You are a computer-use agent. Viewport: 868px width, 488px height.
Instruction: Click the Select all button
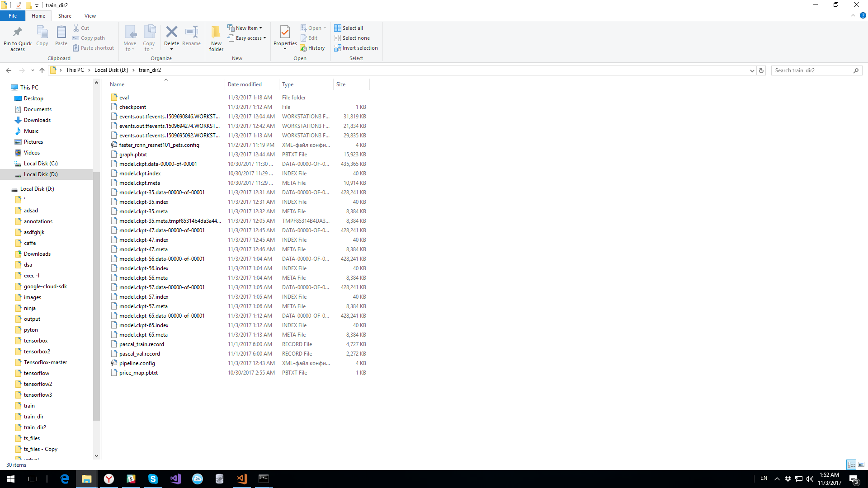tap(349, 28)
